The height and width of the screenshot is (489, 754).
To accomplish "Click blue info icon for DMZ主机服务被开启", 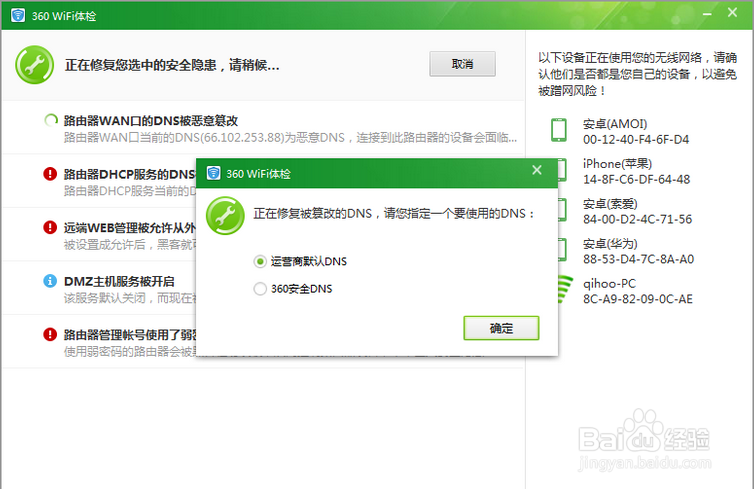I will pos(50,280).
